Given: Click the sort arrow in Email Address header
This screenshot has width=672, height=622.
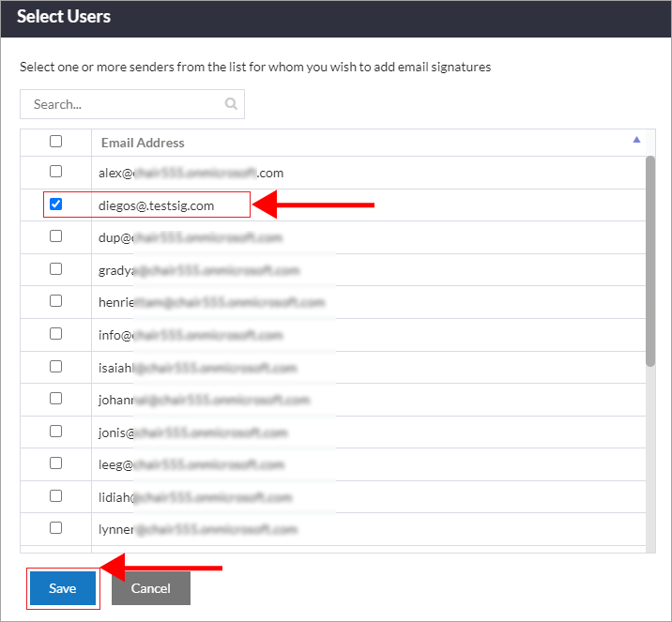Looking at the screenshot, I should point(636,140).
